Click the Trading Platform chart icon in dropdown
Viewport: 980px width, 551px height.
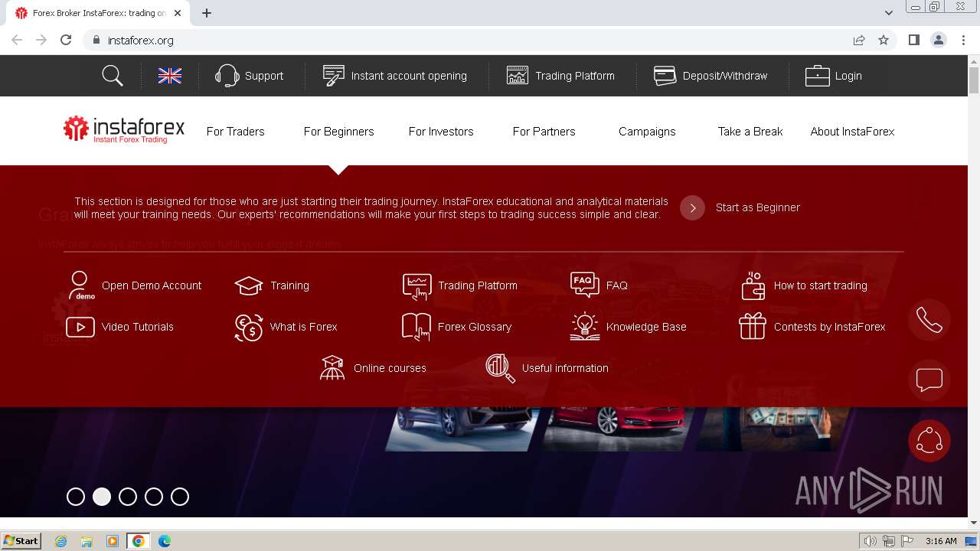pyautogui.click(x=416, y=286)
